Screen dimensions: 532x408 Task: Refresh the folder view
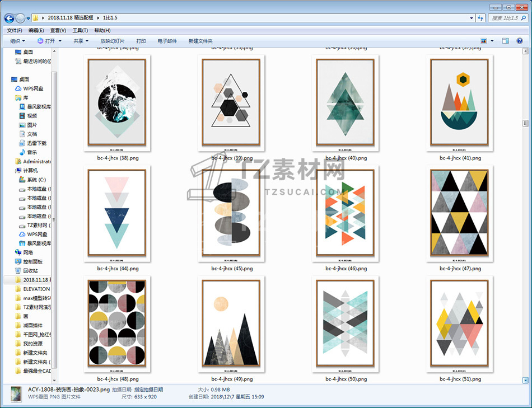[480, 18]
